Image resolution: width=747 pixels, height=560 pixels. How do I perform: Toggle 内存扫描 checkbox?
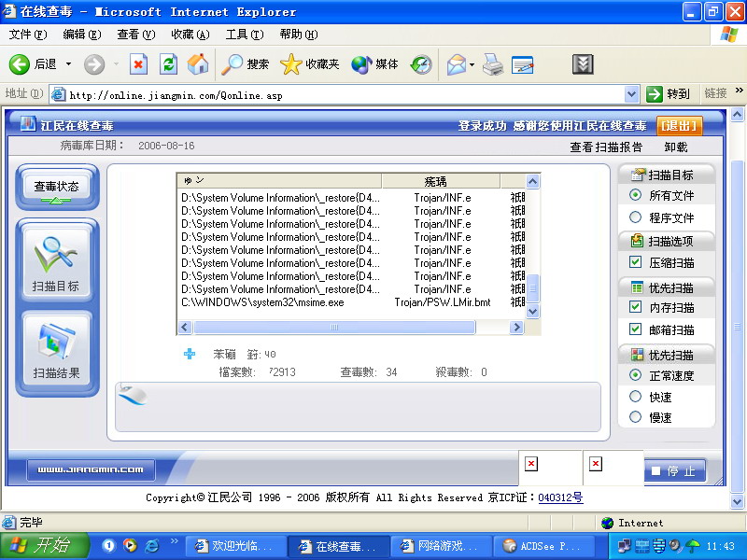click(x=635, y=307)
